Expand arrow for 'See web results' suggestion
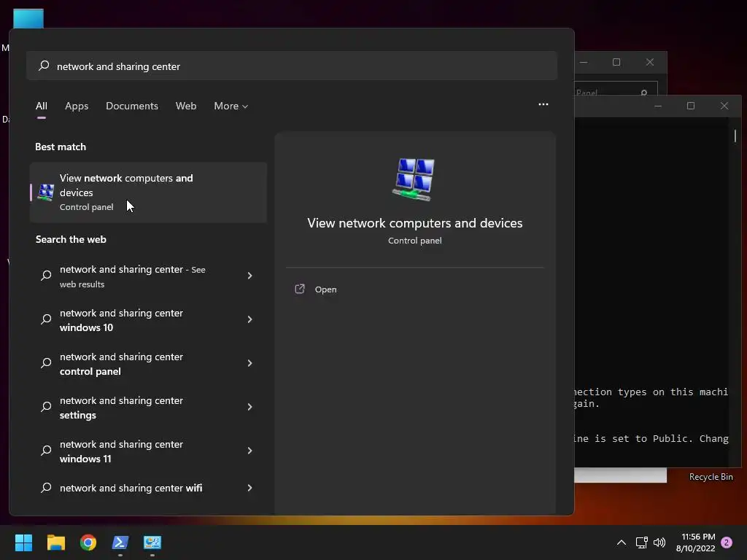The image size is (747, 560). coord(249,276)
